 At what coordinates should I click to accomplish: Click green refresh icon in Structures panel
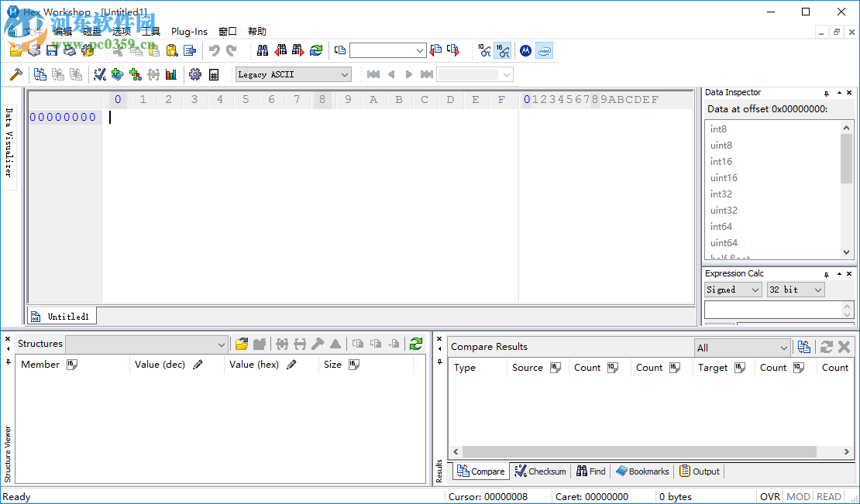point(416,344)
